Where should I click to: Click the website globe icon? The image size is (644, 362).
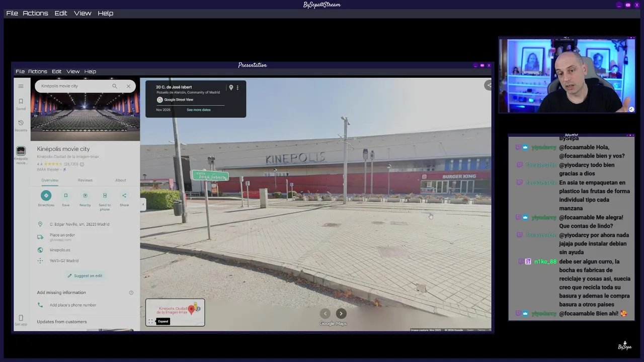click(x=40, y=250)
